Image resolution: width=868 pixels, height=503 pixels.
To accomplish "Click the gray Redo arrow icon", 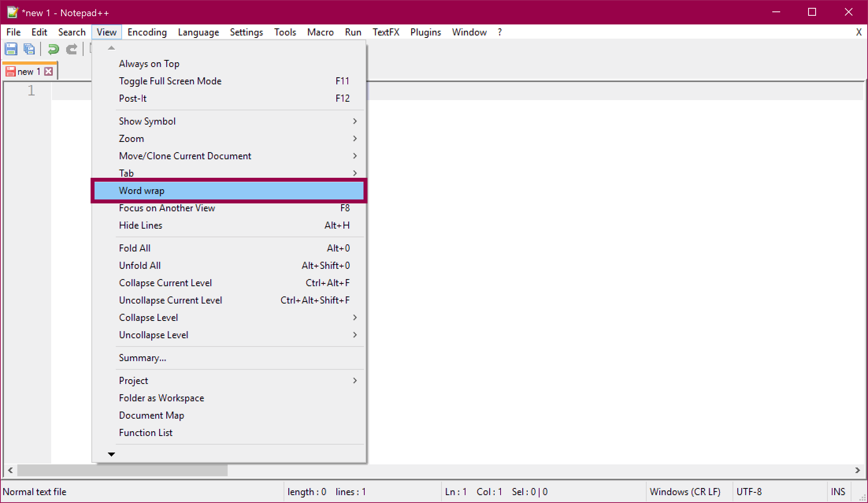I will [72, 49].
